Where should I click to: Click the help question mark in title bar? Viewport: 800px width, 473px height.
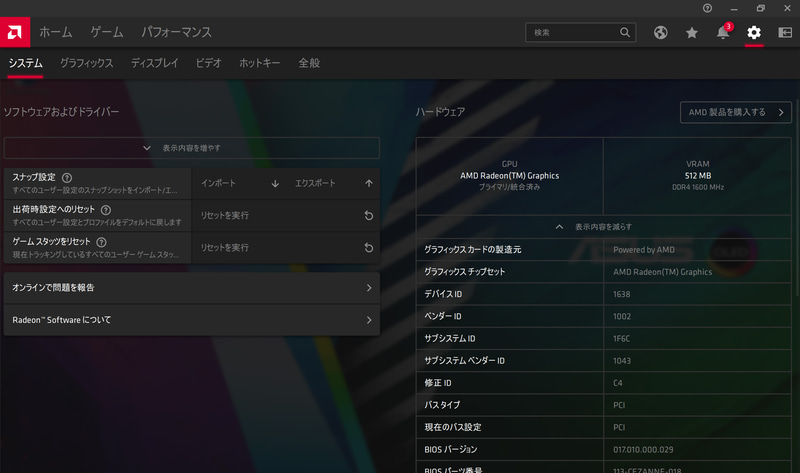pos(707,8)
